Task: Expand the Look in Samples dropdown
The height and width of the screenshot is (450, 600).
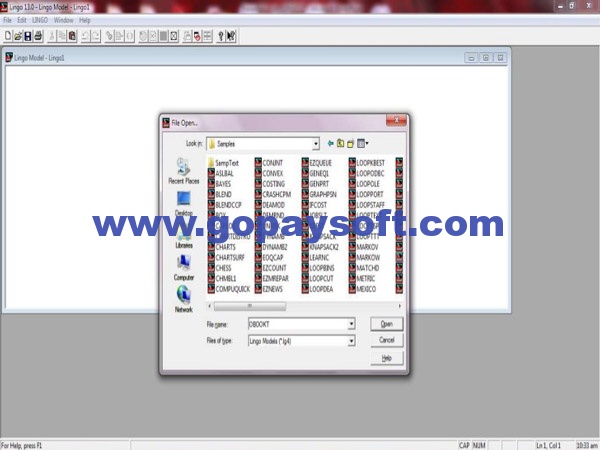Action: coord(316,144)
